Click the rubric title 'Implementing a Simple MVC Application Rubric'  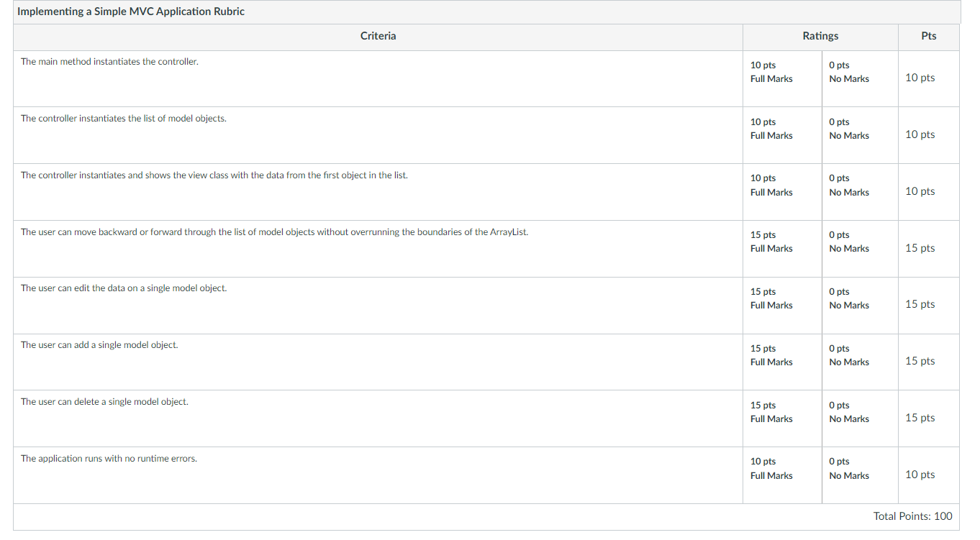point(131,12)
